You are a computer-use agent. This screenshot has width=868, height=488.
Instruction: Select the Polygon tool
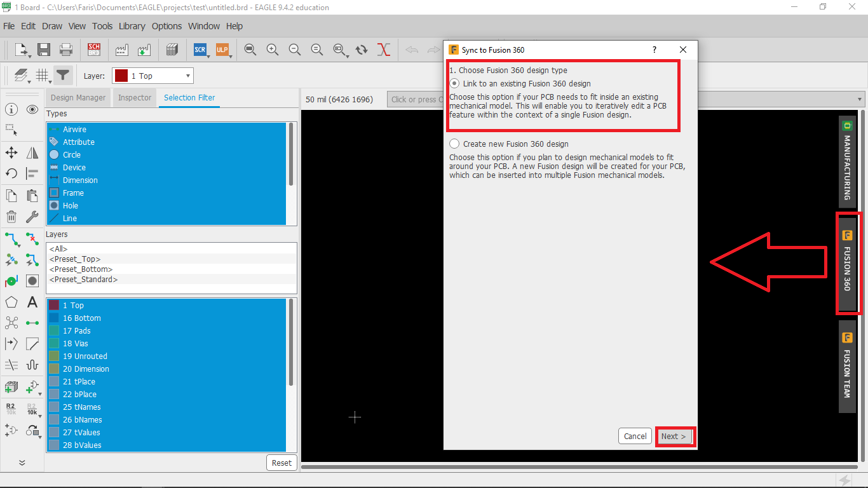point(11,302)
